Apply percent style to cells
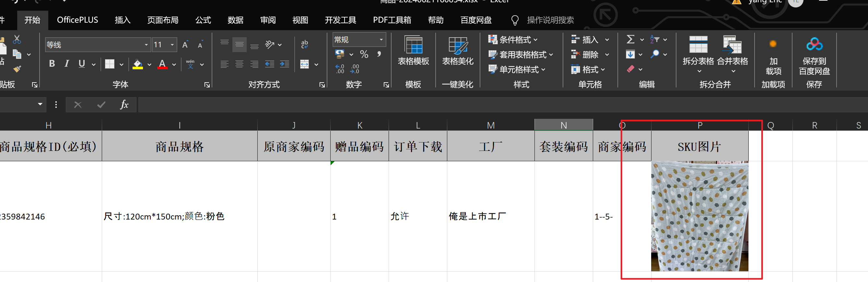The height and width of the screenshot is (282, 868). click(x=364, y=54)
